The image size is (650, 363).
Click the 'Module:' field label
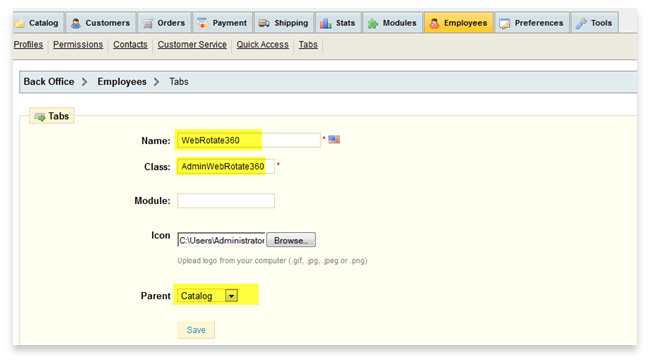point(152,201)
